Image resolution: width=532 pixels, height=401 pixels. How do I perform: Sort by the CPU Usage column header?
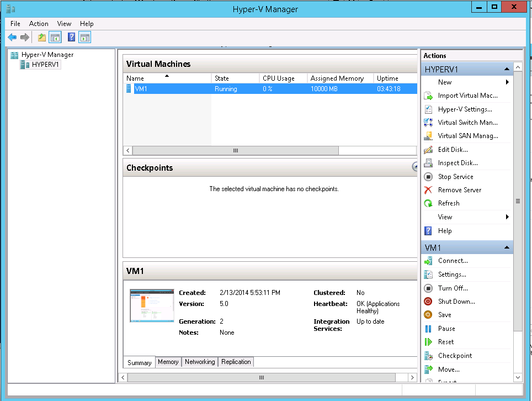[283, 78]
